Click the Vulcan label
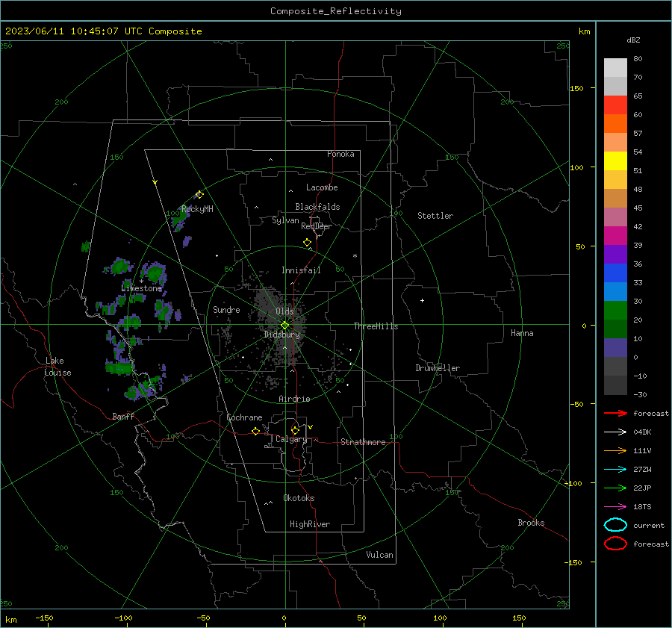This screenshot has width=672, height=628. 379,555
